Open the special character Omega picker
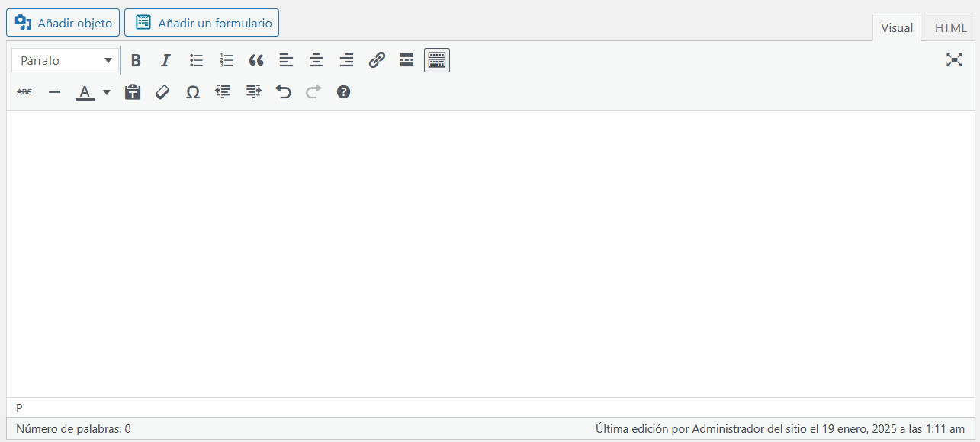The height and width of the screenshot is (442, 980). tap(193, 92)
